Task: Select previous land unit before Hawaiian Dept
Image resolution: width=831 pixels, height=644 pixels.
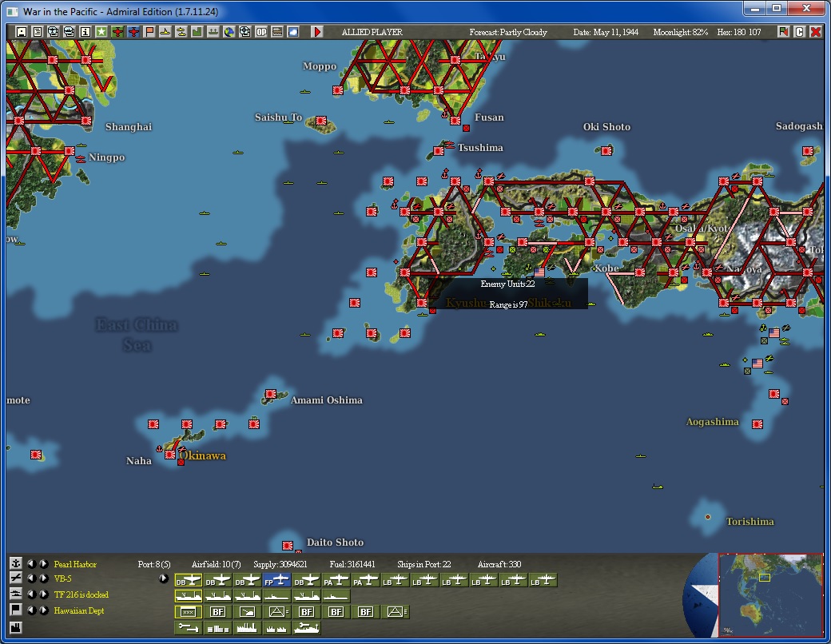Action: click(32, 610)
